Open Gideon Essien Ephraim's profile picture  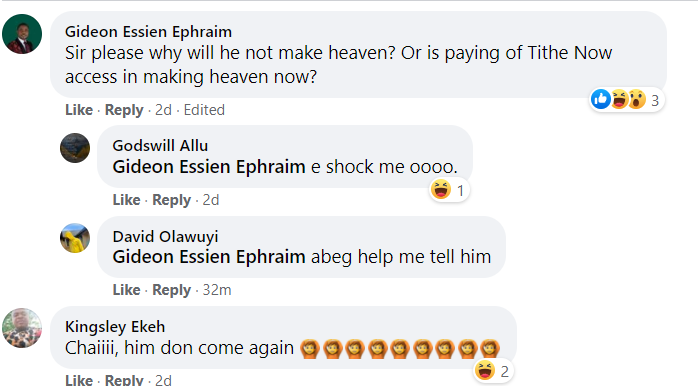pos(22,34)
